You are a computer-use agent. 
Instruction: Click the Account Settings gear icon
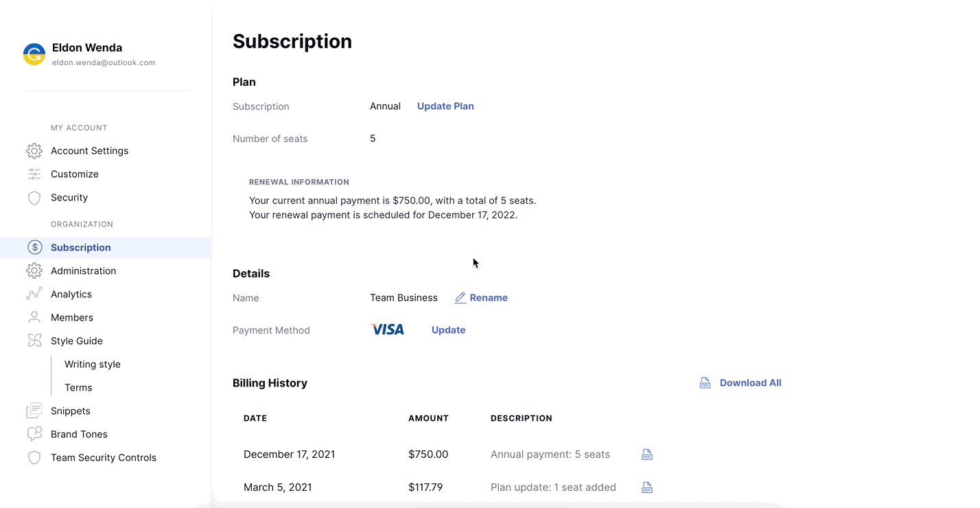coord(34,151)
